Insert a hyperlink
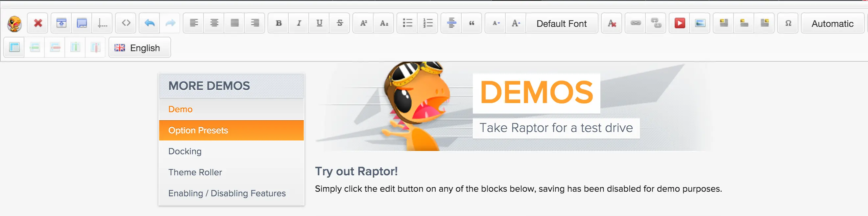Viewport: 868px width, 216px height. 636,23
